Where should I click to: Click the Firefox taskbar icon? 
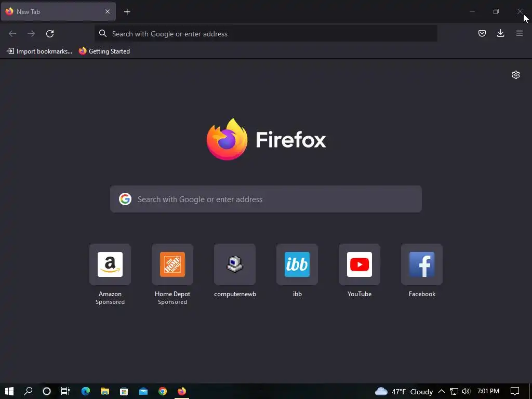pyautogui.click(x=182, y=391)
